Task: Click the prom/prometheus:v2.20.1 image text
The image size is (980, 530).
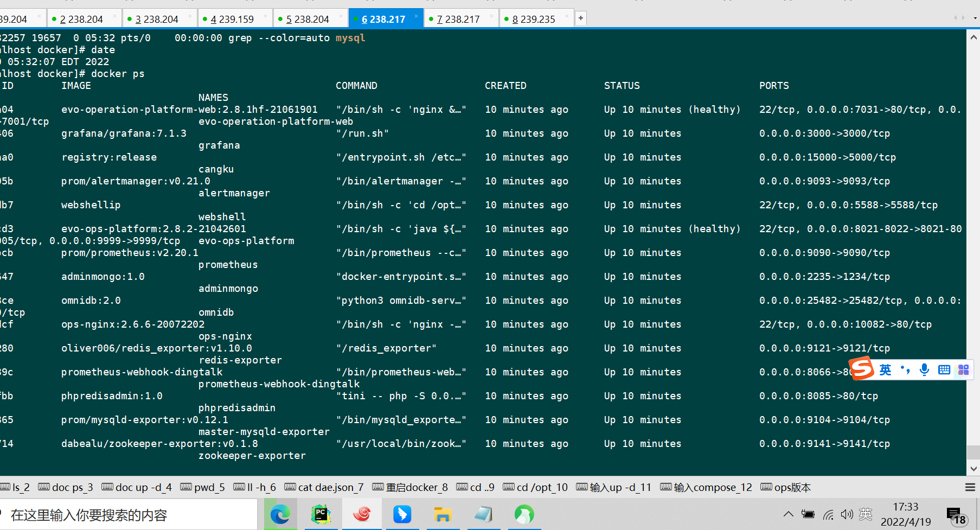Action: coord(130,253)
